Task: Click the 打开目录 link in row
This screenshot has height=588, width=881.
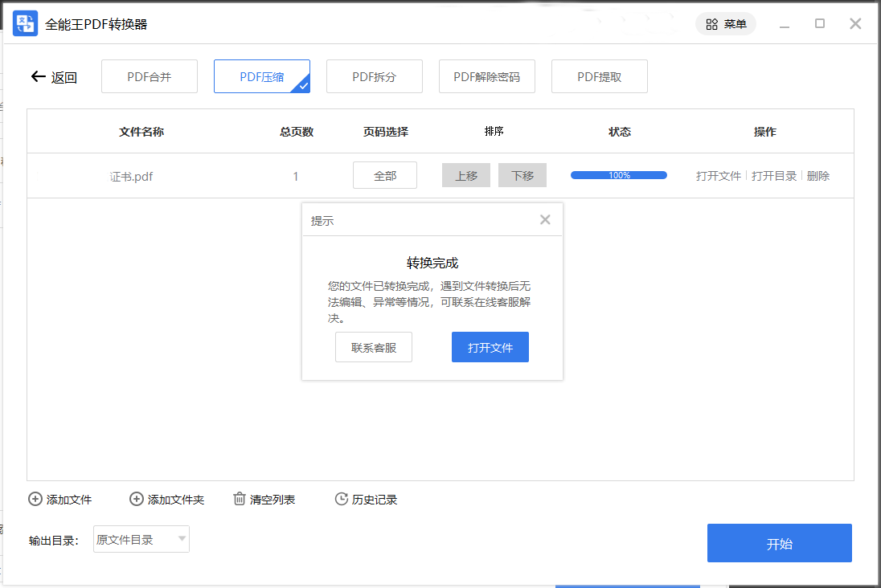Action: click(x=774, y=176)
